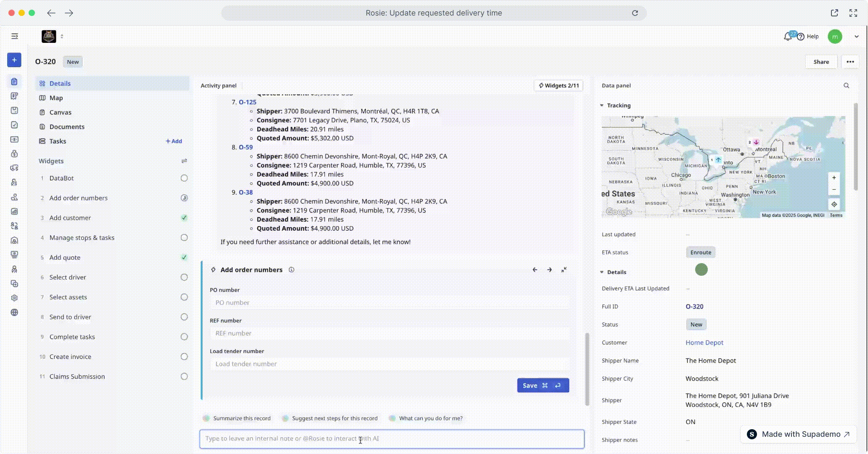Collapse the Add order numbers widget

(x=564, y=269)
